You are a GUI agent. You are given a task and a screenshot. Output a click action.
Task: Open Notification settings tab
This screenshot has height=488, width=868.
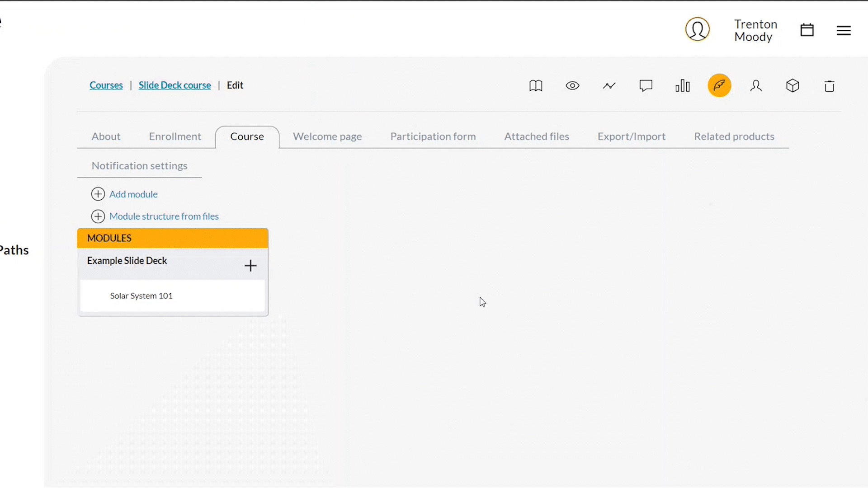(x=140, y=166)
